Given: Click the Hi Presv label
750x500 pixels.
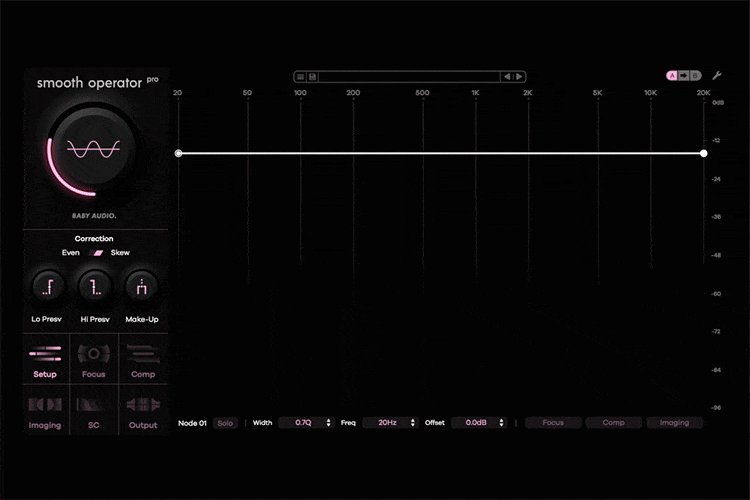Looking at the screenshot, I should pyautogui.click(x=95, y=319).
